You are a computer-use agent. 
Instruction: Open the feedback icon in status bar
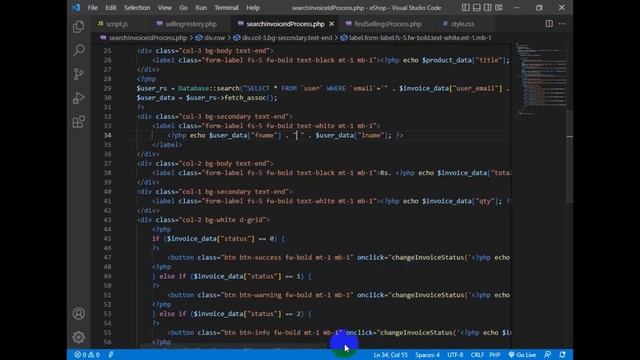coord(548,355)
